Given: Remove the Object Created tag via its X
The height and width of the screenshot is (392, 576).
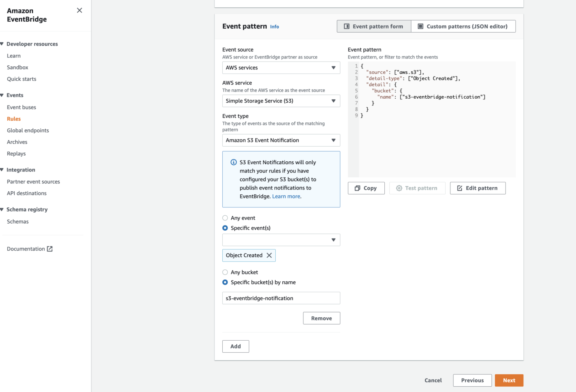Looking at the screenshot, I should pyautogui.click(x=269, y=255).
